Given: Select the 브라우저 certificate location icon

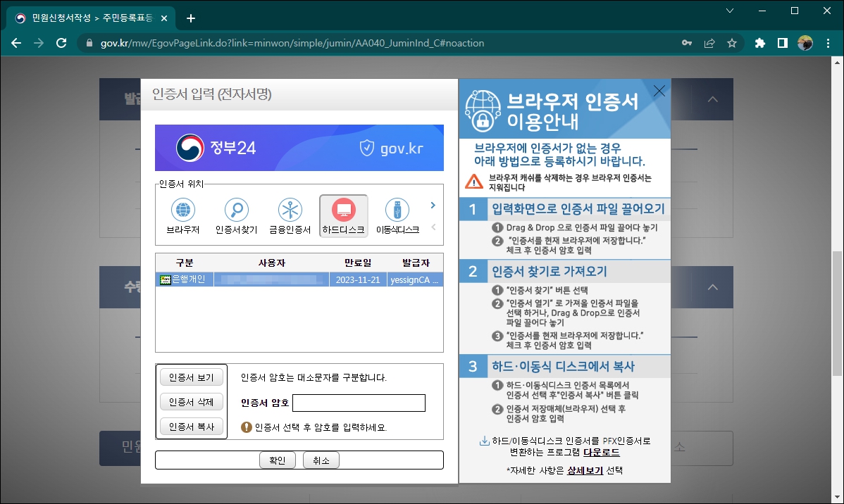Looking at the screenshot, I should 183,209.
